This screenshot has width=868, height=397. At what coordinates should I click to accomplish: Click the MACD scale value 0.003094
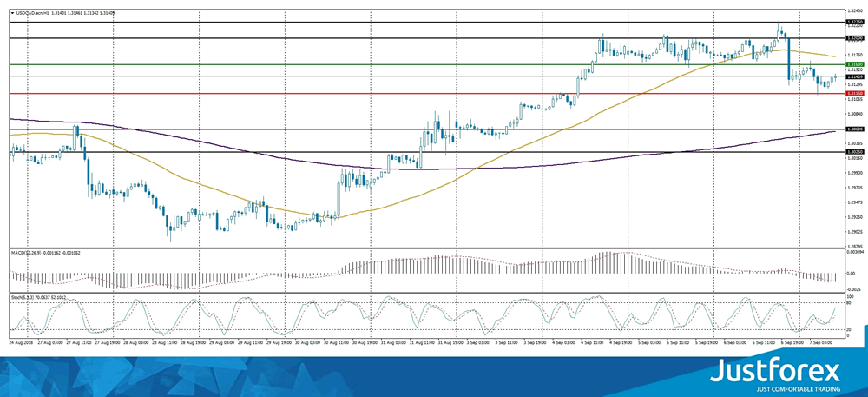853,253
